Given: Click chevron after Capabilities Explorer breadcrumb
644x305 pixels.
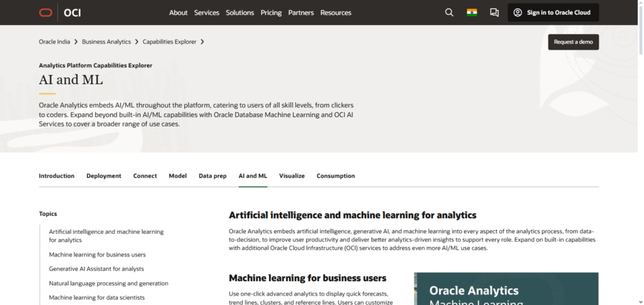Looking at the screenshot, I should [203, 42].
